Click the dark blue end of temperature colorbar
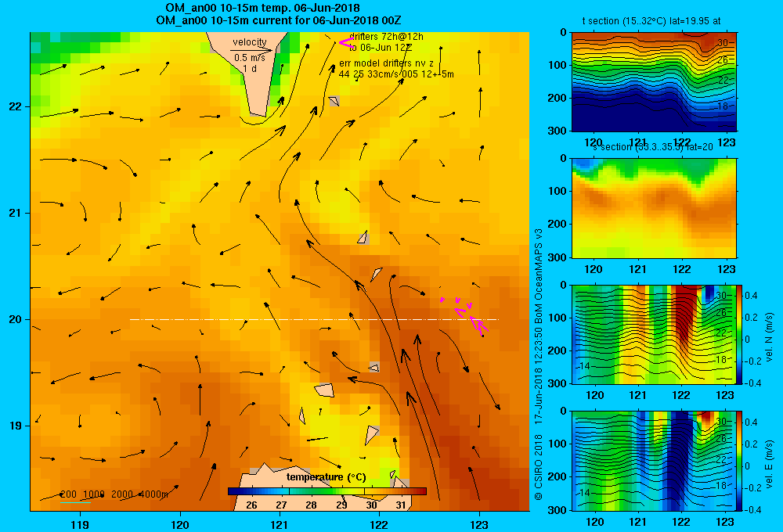Viewport: 783px width, 532px height. (x=235, y=491)
